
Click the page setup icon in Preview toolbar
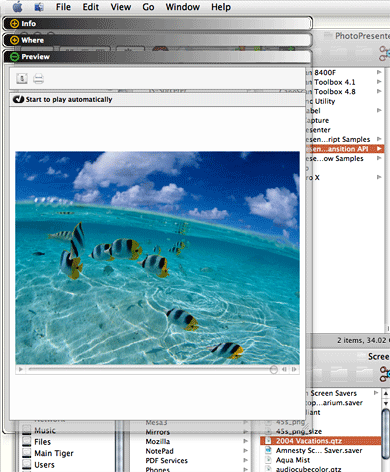(22, 79)
